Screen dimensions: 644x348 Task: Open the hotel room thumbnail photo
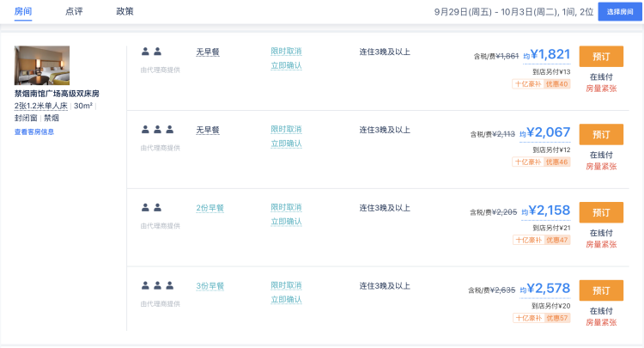coord(41,65)
